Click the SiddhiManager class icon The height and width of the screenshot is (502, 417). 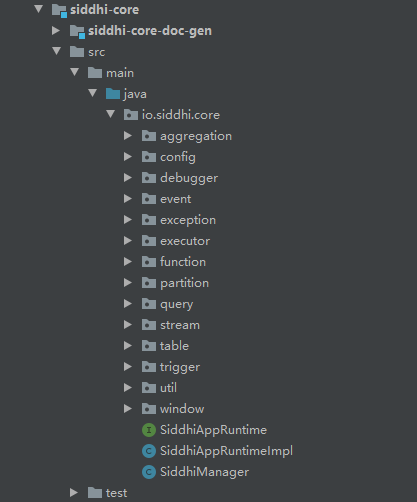(149, 472)
